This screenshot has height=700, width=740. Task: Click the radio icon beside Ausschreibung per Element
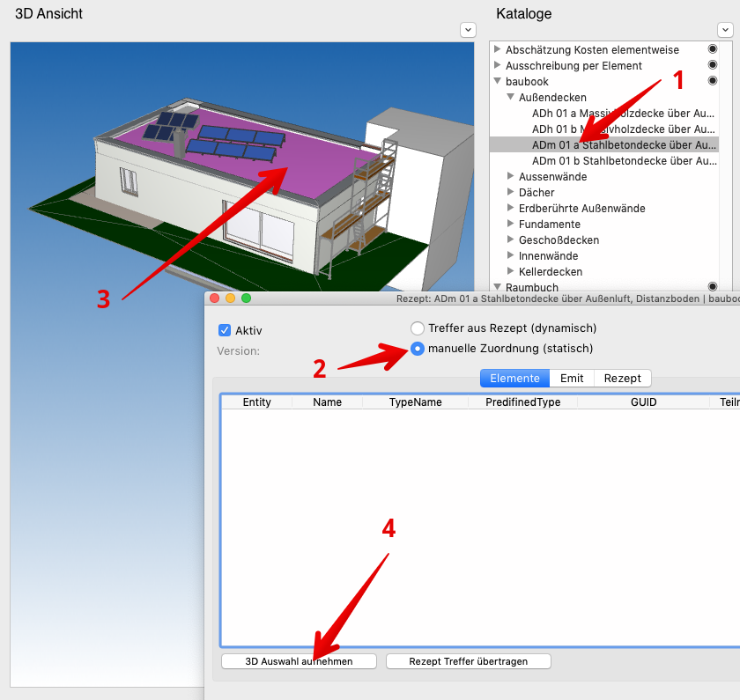pos(713,66)
